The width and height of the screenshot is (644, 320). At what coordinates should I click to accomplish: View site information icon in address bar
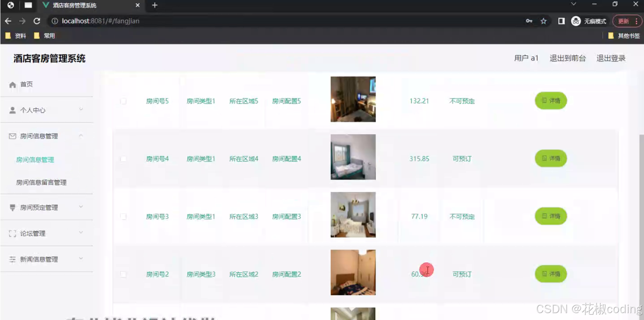(x=55, y=21)
